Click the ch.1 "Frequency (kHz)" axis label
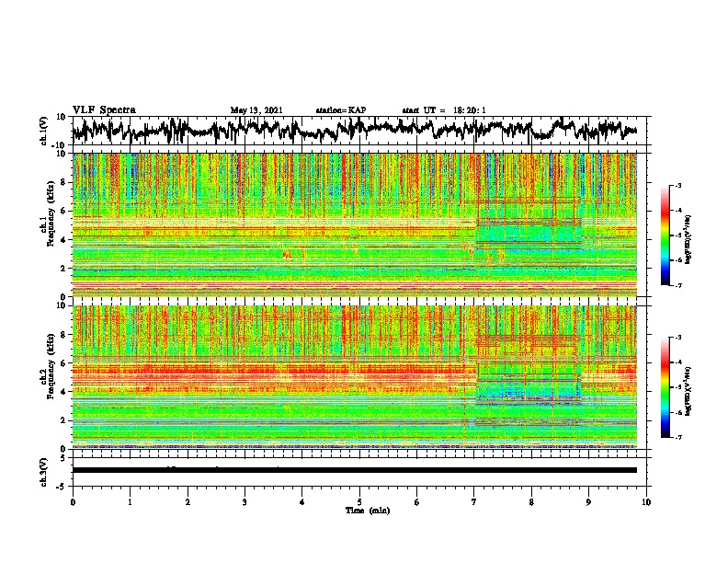 [x=51, y=213]
